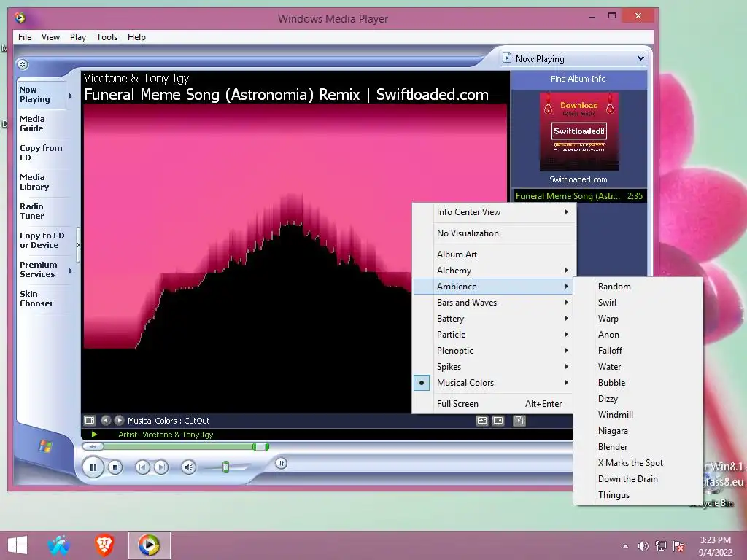
Task: Pick Niagara ambience preset
Action: [x=638, y=431]
